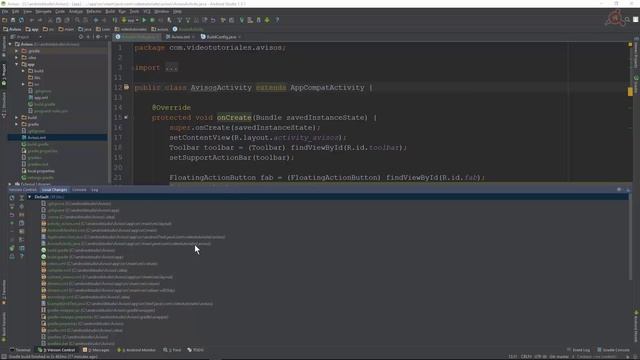The image size is (640, 360).
Task: Switch to the Log tab in Version Control
Action: click(95, 190)
